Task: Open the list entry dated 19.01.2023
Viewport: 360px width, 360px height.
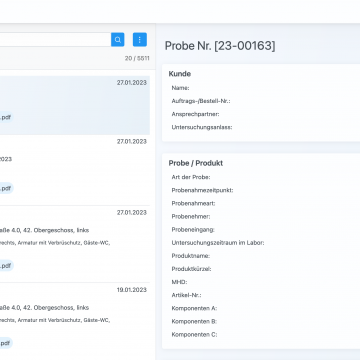Action: (x=75, y=321)
